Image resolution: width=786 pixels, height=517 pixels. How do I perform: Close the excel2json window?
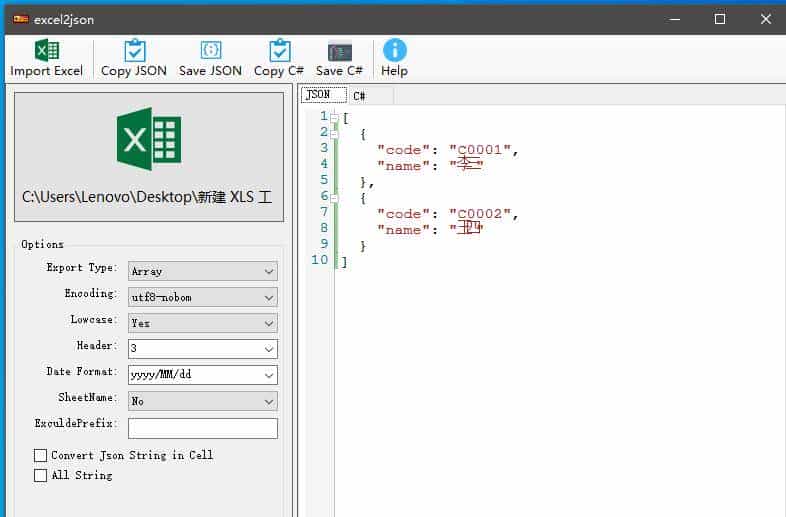[765, 19]
